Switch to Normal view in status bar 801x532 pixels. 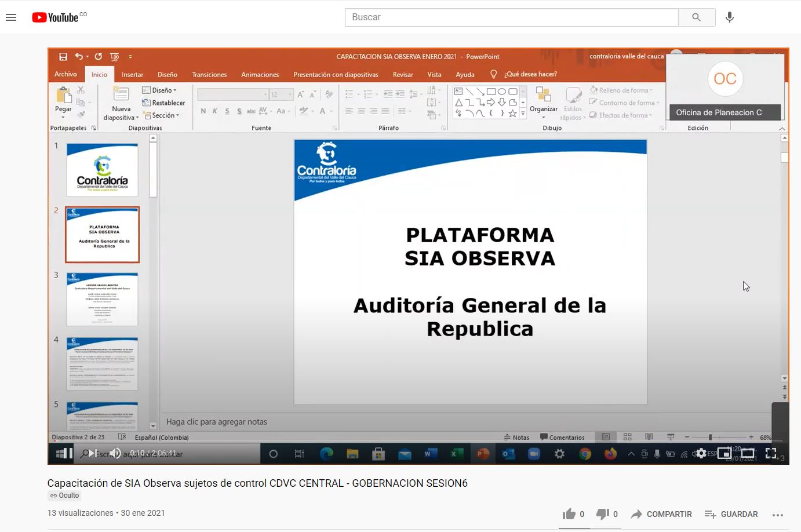click(606, 436)
